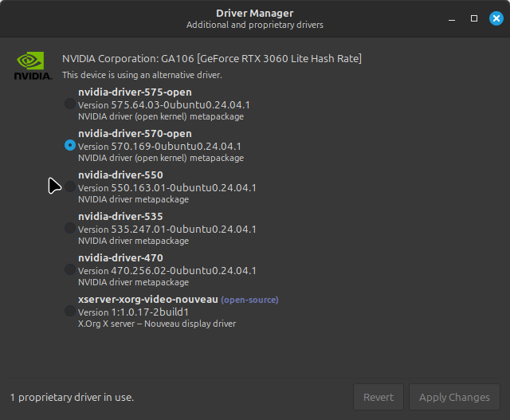
Task: Minimize the Driver Manager window
Action: click(x=452, y=18)
